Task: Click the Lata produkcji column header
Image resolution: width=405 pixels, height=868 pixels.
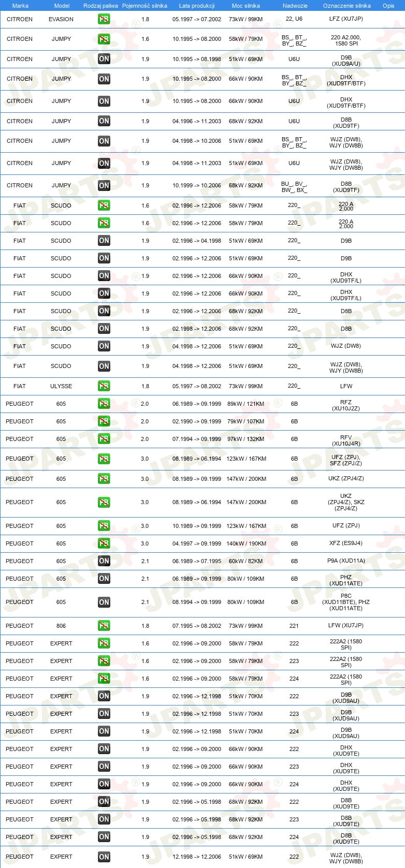Action: pos(197,6)
